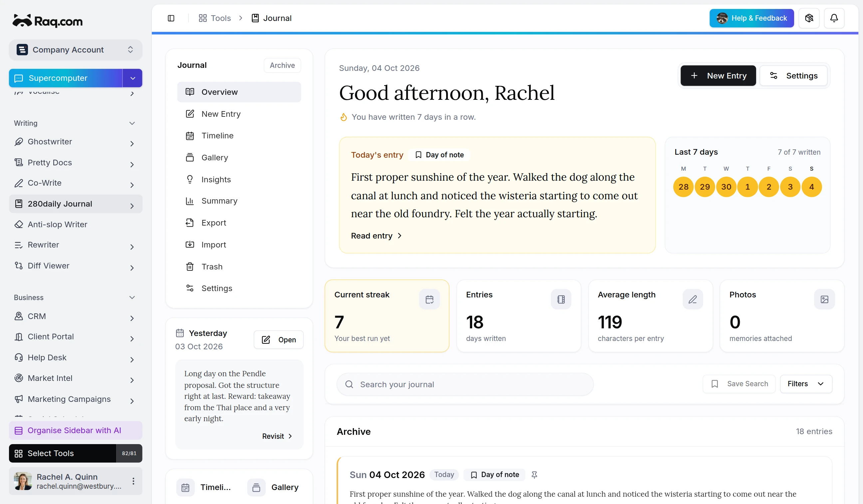The width and height of the screenshot is (863, 504).
Task: Follow the Read entry link
Action: coord(376,236)
